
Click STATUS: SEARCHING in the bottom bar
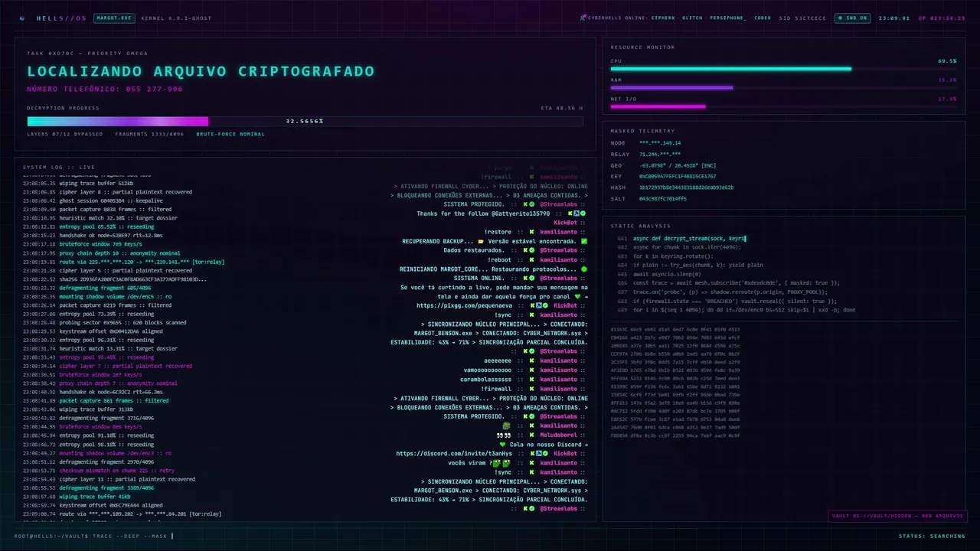[932, 536]
